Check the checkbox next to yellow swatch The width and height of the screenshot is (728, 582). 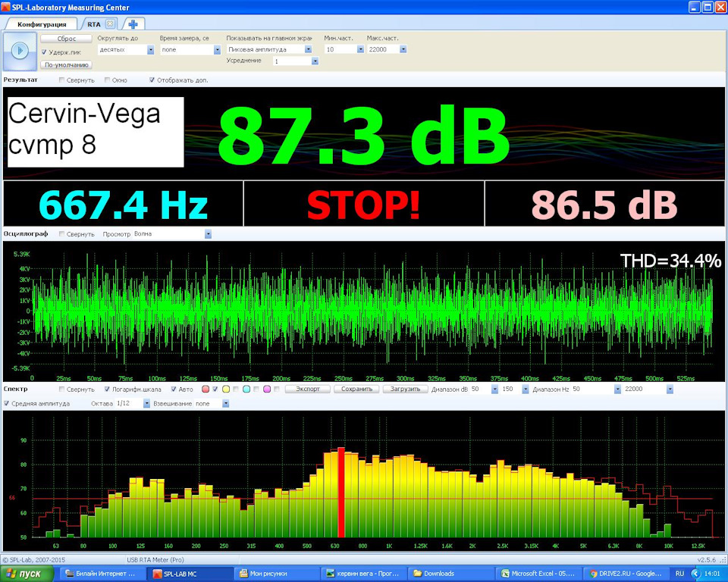click(x=235, y=389)
